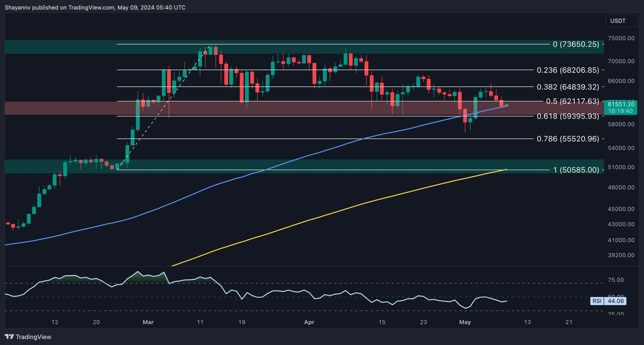Screen dimensions: 644x345
Task: Select the Apr label on time axis
Action: (309, 322)
